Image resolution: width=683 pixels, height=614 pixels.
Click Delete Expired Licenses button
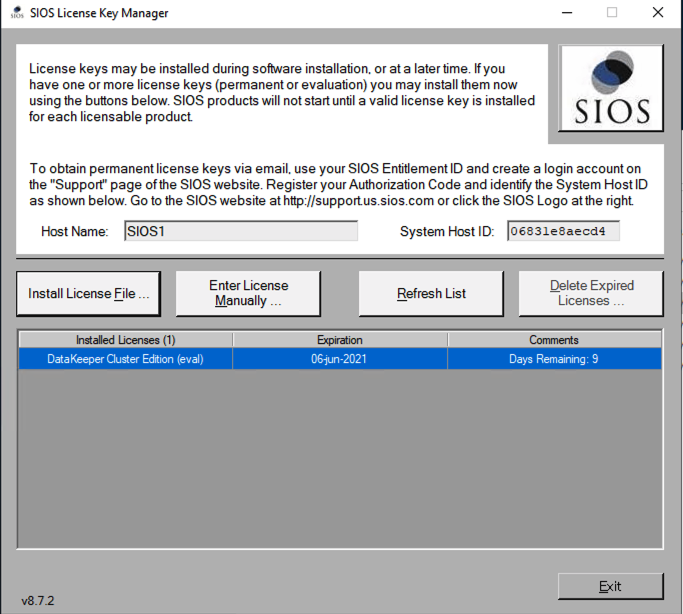point(591,294)
